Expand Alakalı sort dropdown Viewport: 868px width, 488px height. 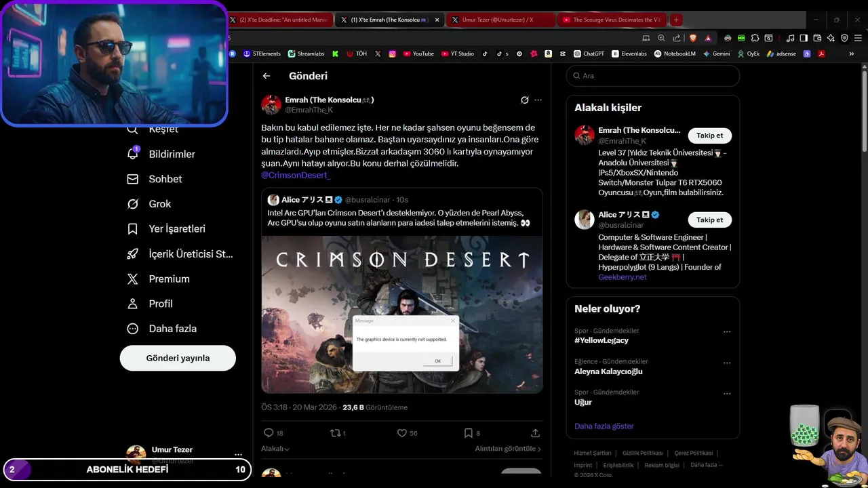tap(275, 449)
